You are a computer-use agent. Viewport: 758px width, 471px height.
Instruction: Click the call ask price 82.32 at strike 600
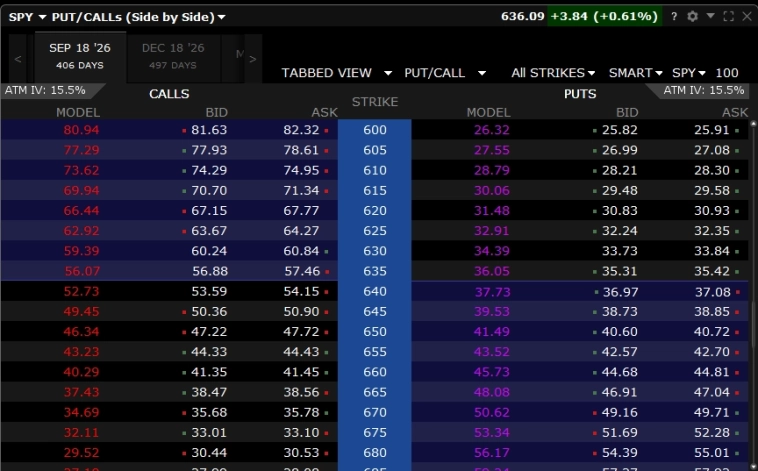pos(301,130)
